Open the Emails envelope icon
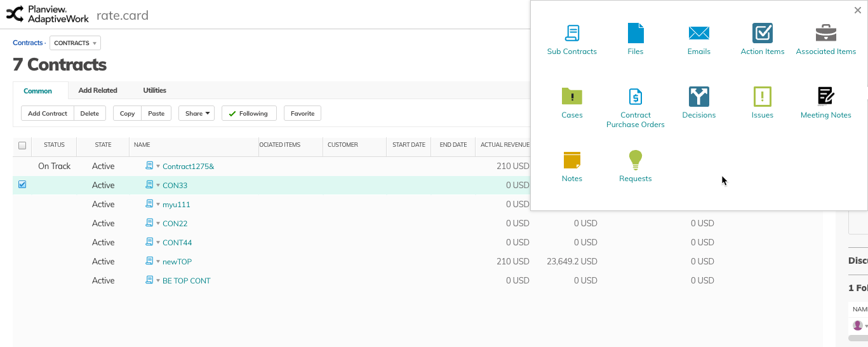Screen dimensions: 868x347 pos(699,33)
